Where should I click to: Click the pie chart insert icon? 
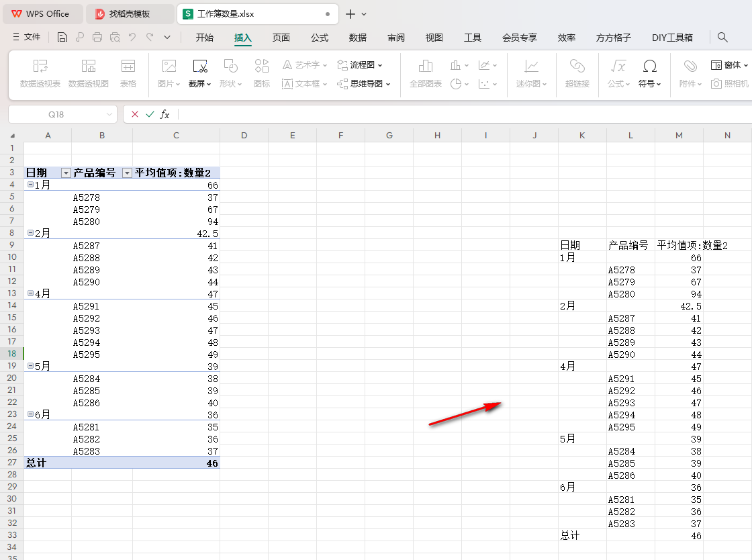click(x=456, y=84)
